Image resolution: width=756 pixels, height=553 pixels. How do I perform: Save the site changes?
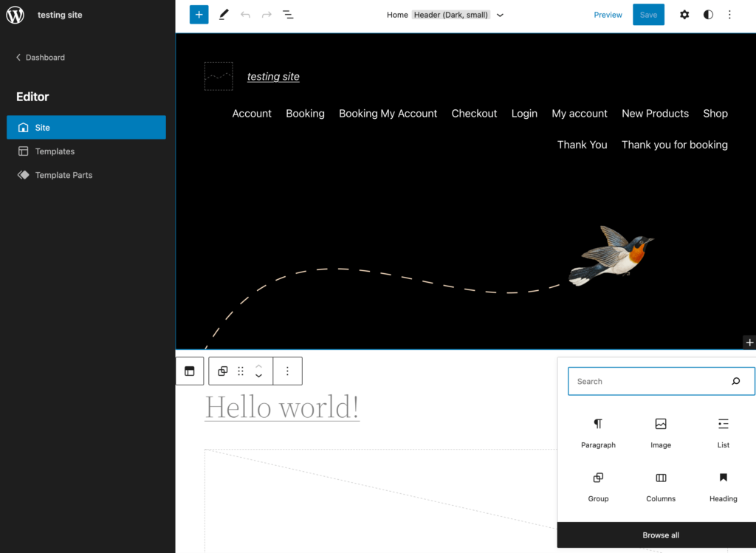[648, 14]
